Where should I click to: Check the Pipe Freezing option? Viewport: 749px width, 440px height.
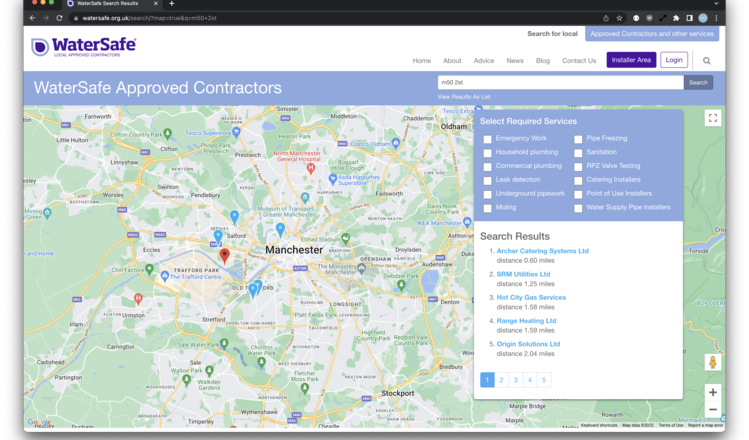click(x=578, y=139)
